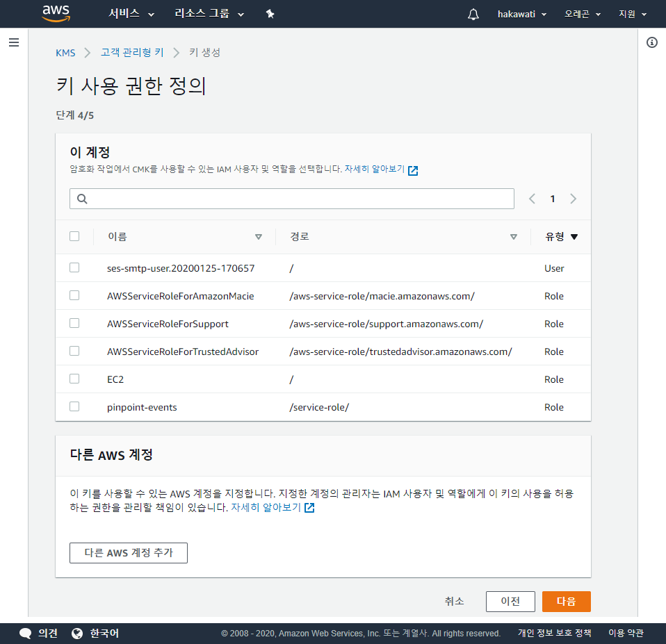Click 취소 cancel button

454,601
